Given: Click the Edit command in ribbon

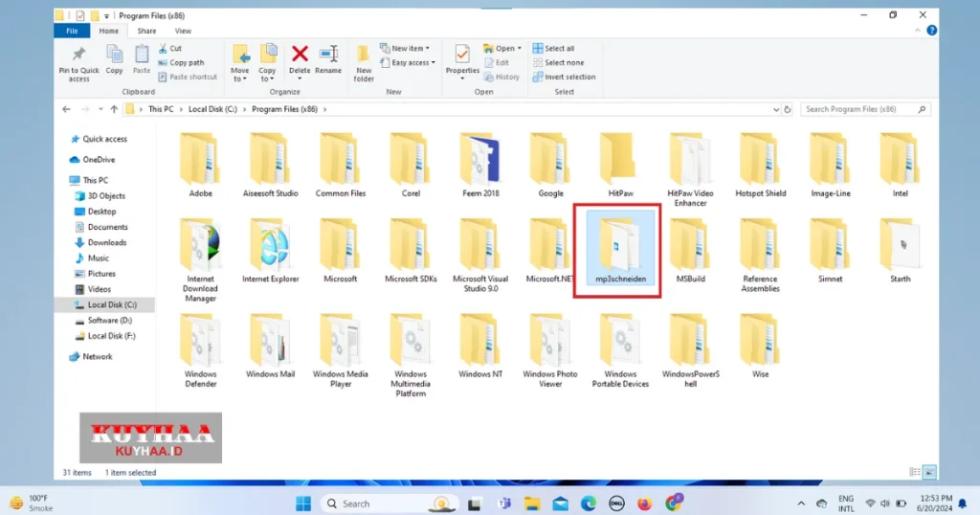Looking at the screenshot, I should point(497,62).
